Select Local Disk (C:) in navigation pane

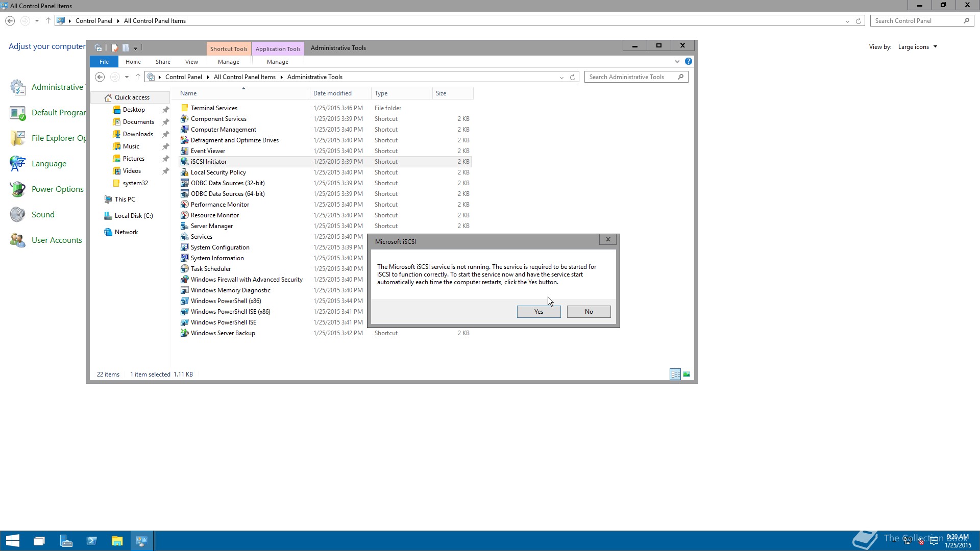coord(134,216)
